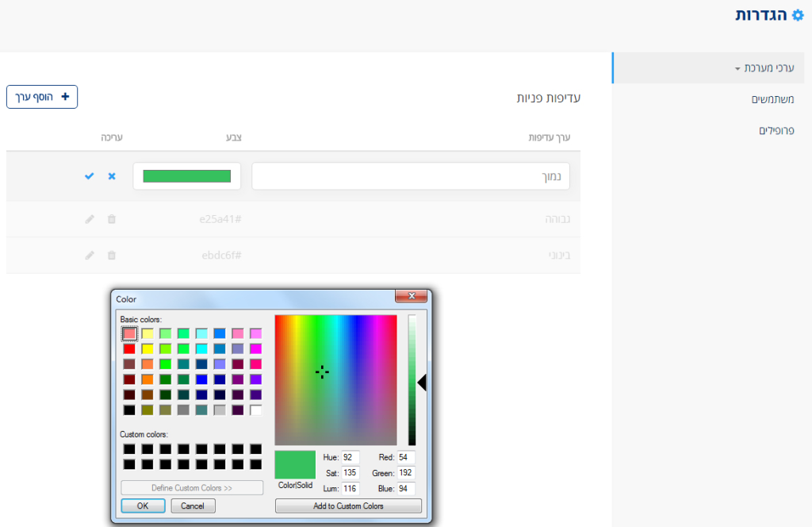
Task: Confirm row edit with blue checkmark icon
Action: coord(89,176)
